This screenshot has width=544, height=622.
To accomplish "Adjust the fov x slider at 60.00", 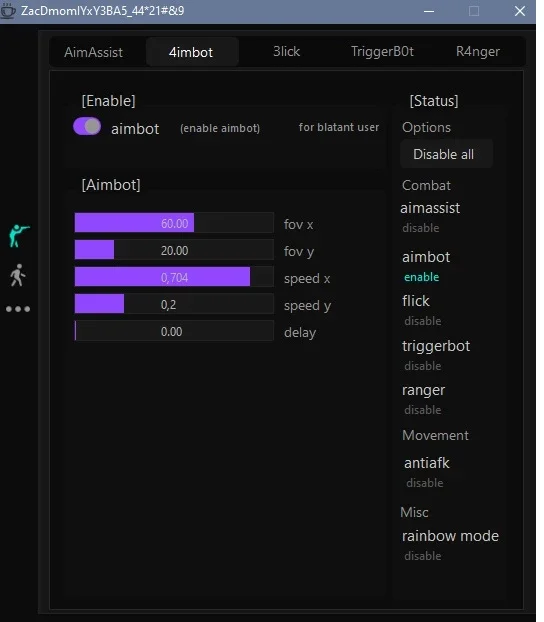I will (174, 223).
